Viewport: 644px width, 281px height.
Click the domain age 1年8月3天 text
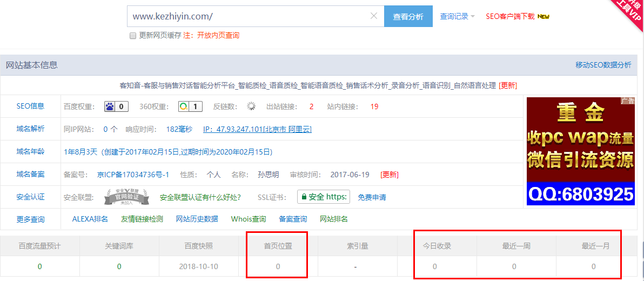pos(81,152)
